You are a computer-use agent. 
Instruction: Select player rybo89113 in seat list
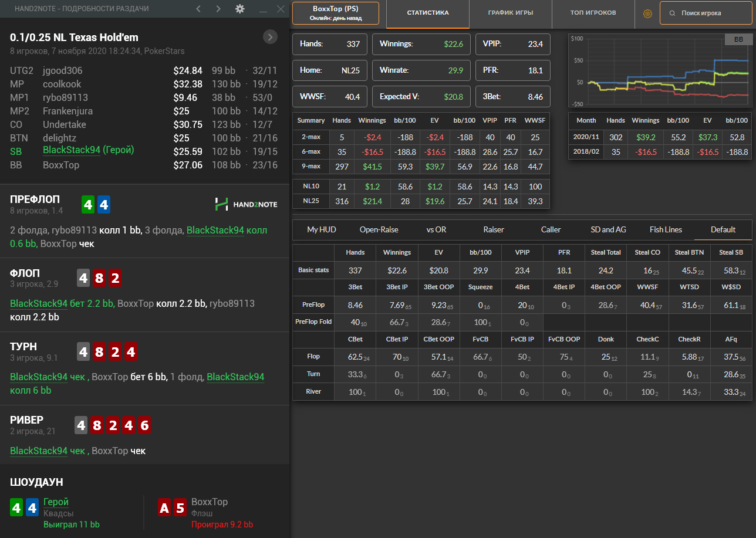click(65, 97)
